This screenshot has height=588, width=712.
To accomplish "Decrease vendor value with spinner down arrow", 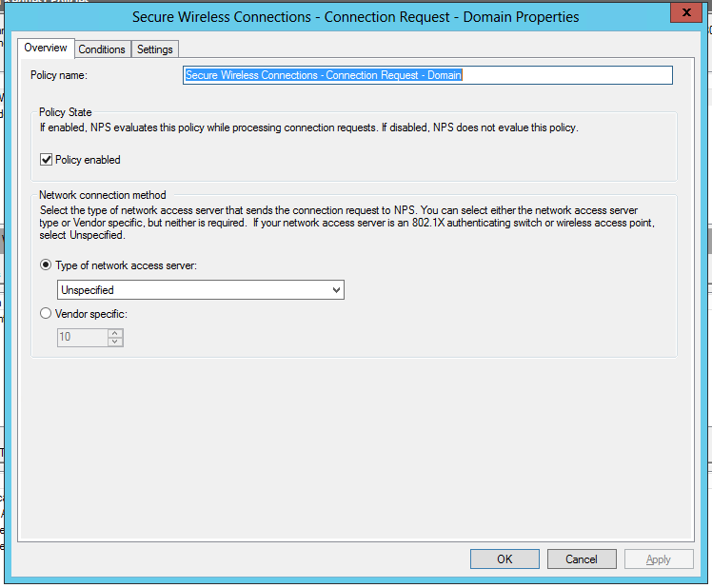I will (x=115, y=342).
